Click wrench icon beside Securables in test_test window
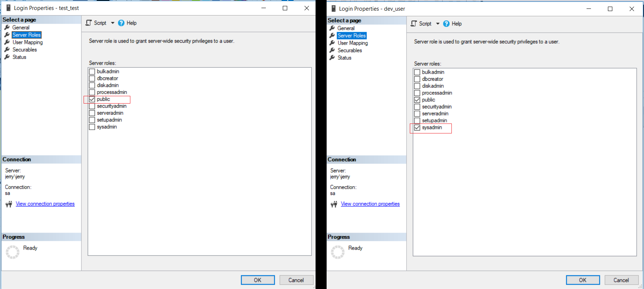This screenshot has width=644, height=289. coord(7,49)
